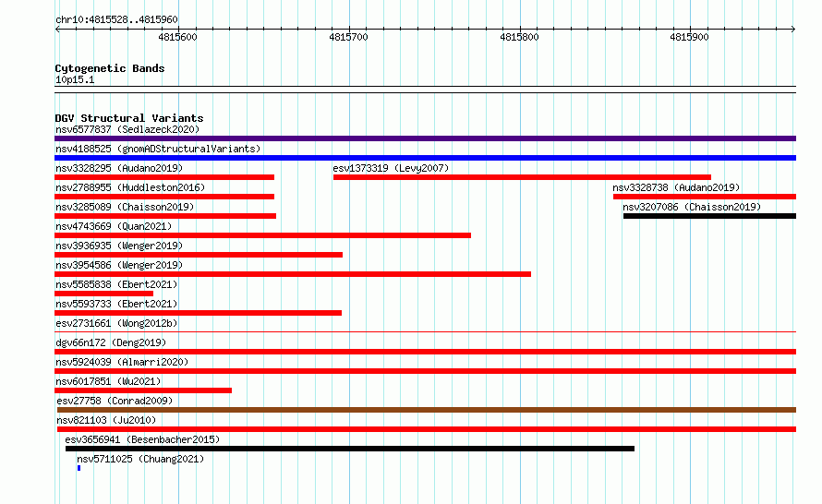The height and width of the screenshot is (504, 822).
Task: Select the 10p15.1 band label
Action: coord(75,79)
